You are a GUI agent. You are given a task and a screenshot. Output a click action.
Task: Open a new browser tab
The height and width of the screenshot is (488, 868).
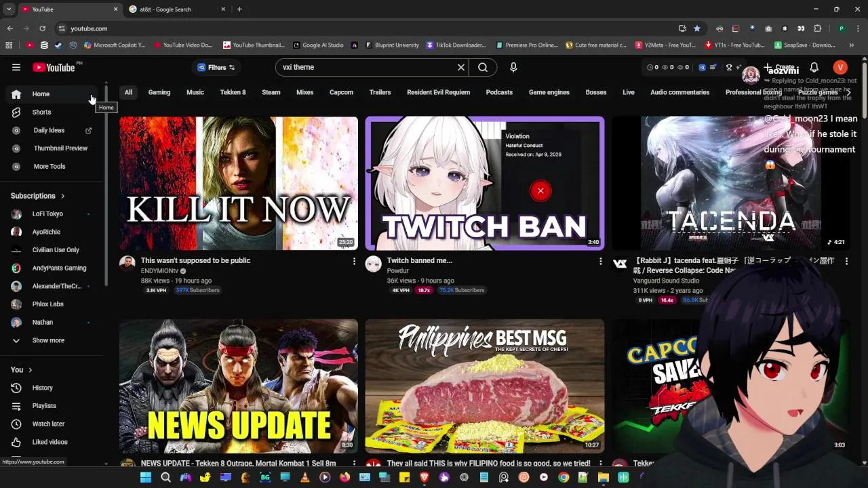[239, 9]
